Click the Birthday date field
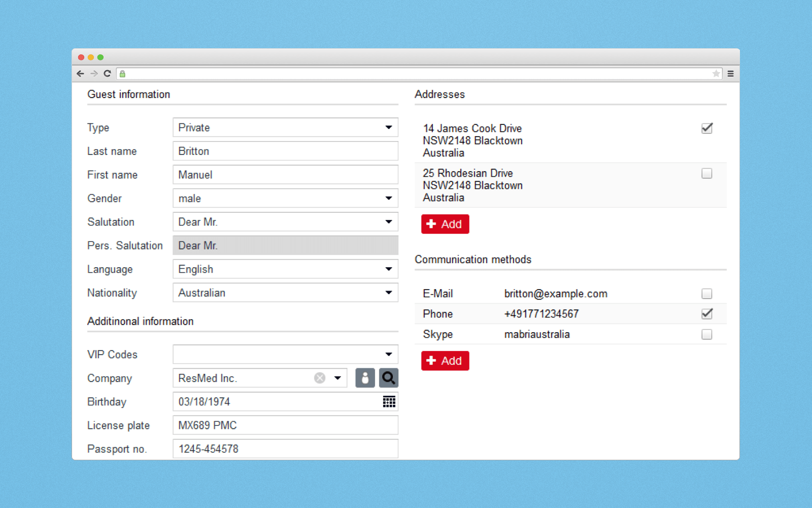The height and width of the screenshot is (508, 812). [x=285, y=402]
